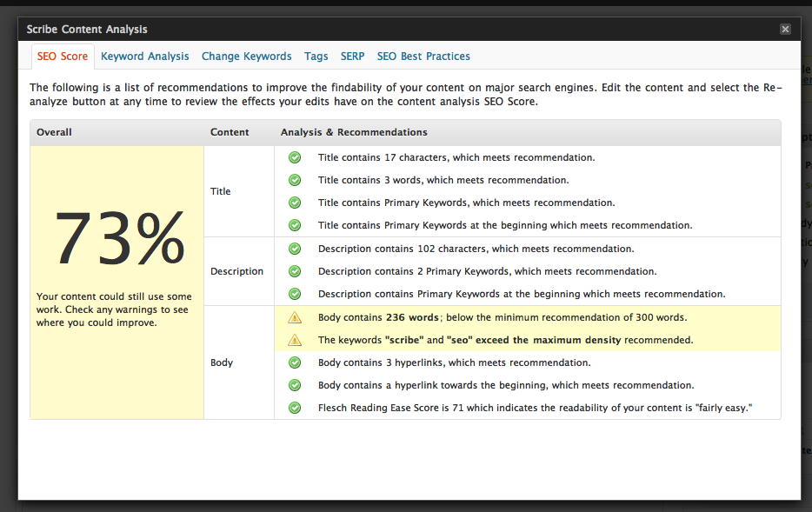Screen dimensions: 812x512
Task: Click 'Body contains 3 hyperlinks' text
Action: click(x=454, y=362)
